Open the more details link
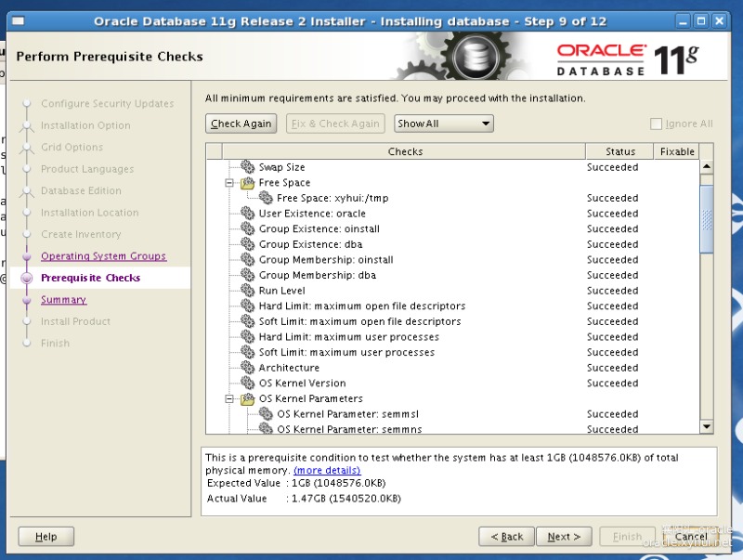The height and width of the screenshot is (560, 743). (327, 470)
